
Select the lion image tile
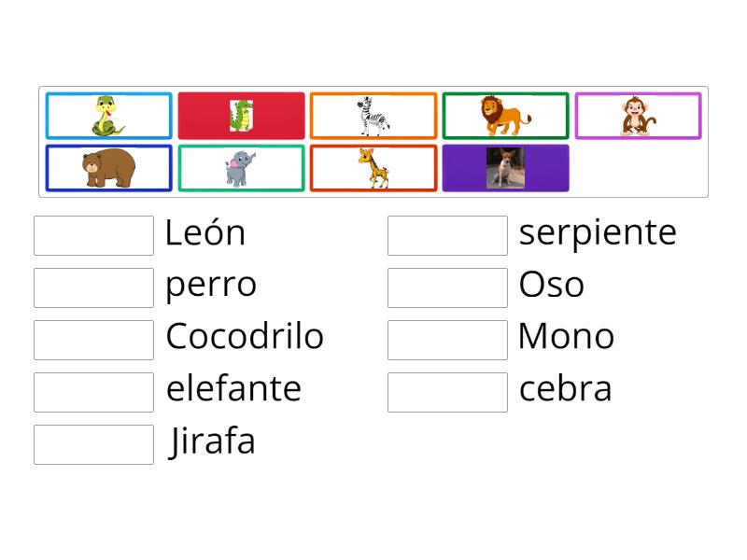click(x=505, y=115)
